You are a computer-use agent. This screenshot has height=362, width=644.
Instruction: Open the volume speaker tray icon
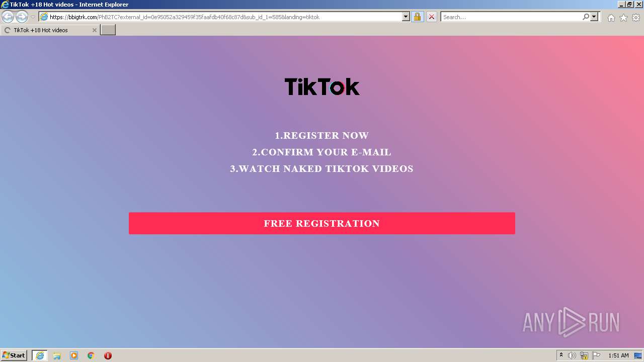[x=572, y=355]
